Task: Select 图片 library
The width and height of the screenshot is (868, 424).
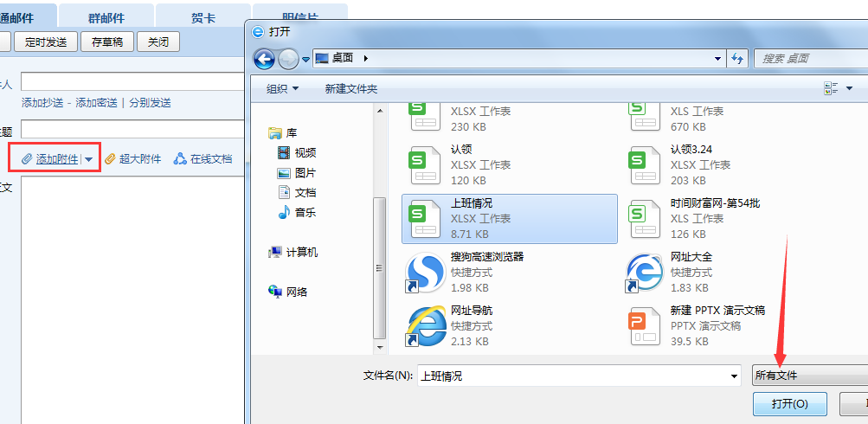Action: click(296, 173)
